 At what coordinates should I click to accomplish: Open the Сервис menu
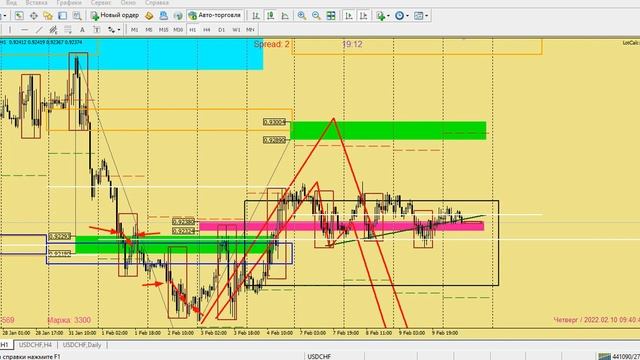(x=101, y=2)
